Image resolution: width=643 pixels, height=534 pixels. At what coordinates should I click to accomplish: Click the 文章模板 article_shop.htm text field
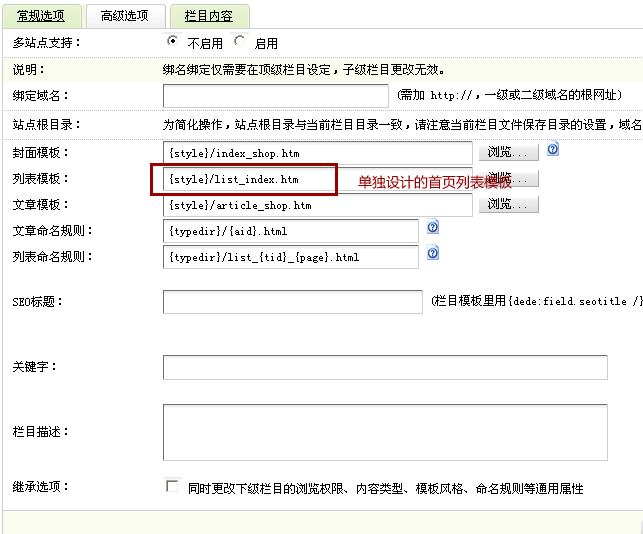click(x=317, y=205)
